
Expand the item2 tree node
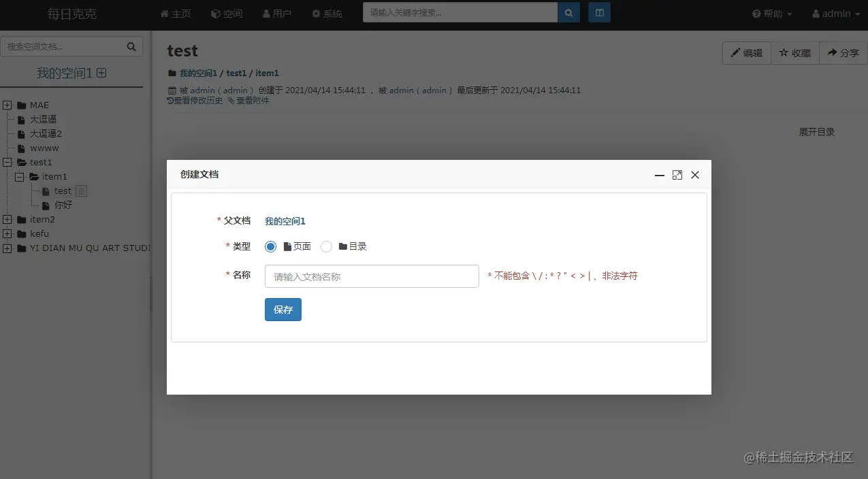tap(7, 220)
